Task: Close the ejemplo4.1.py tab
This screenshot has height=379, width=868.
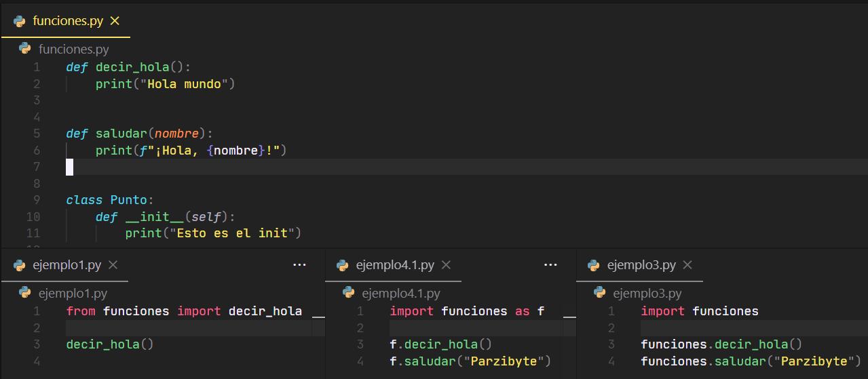Action: click(446, 265)
